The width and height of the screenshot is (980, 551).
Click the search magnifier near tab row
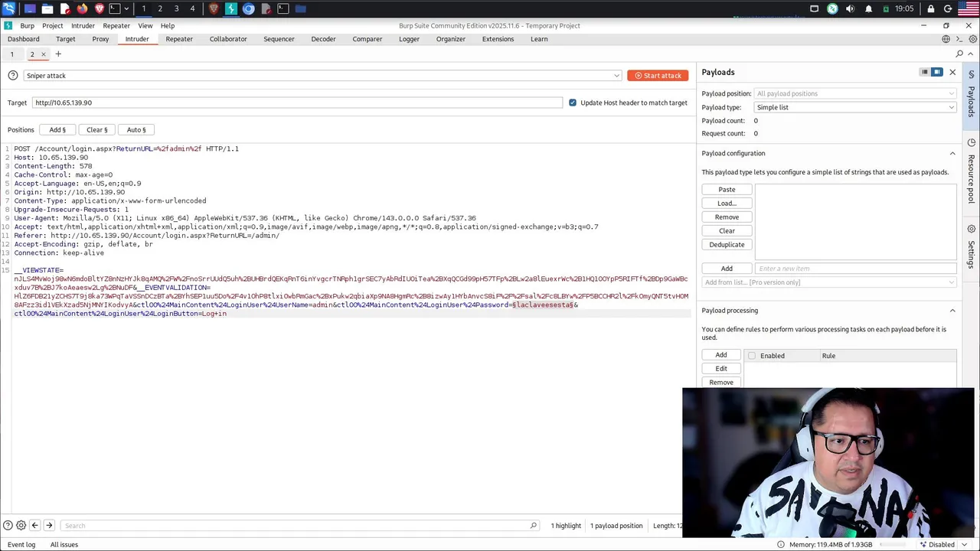tap(959, 54)
